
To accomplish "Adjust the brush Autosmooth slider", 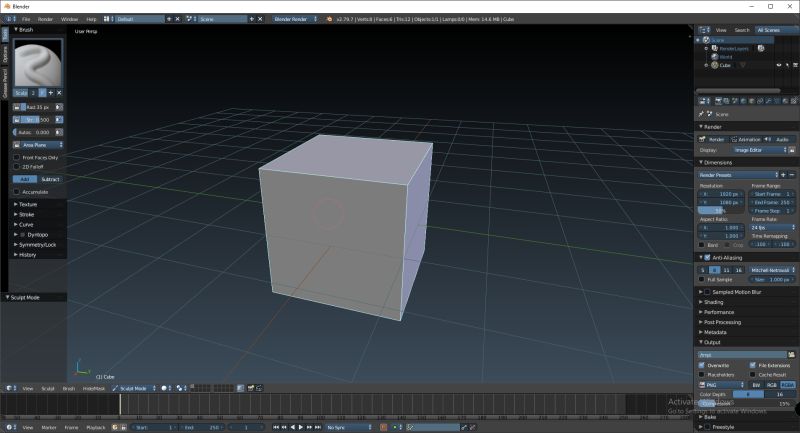I will pyautogui.click(x=34, y=132).
